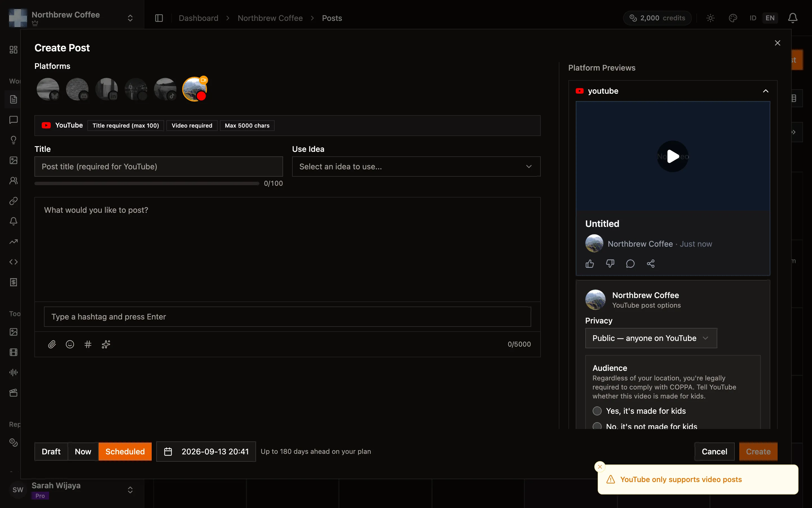Open the credits coins icon at sidebar bottom
The height and width of the screenshot is (508, 812).
(x=14, y=443)
